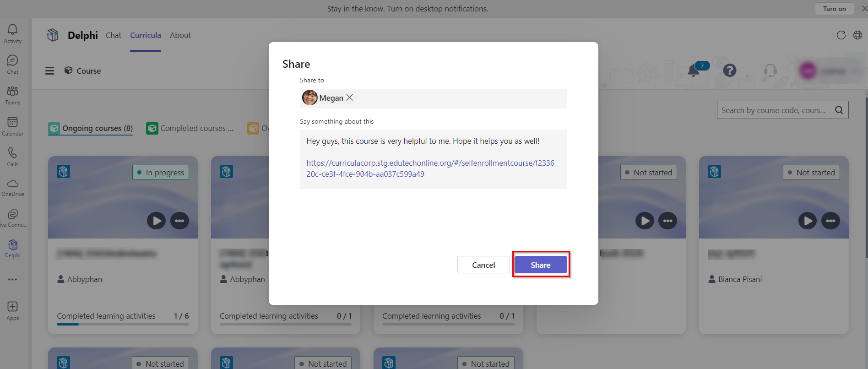Remove Megan from share recipients
868x369 pixels.
coord(350,98)
